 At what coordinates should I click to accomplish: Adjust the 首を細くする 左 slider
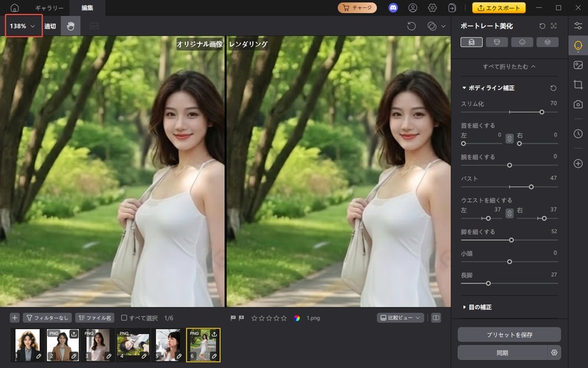pos(464,144)
